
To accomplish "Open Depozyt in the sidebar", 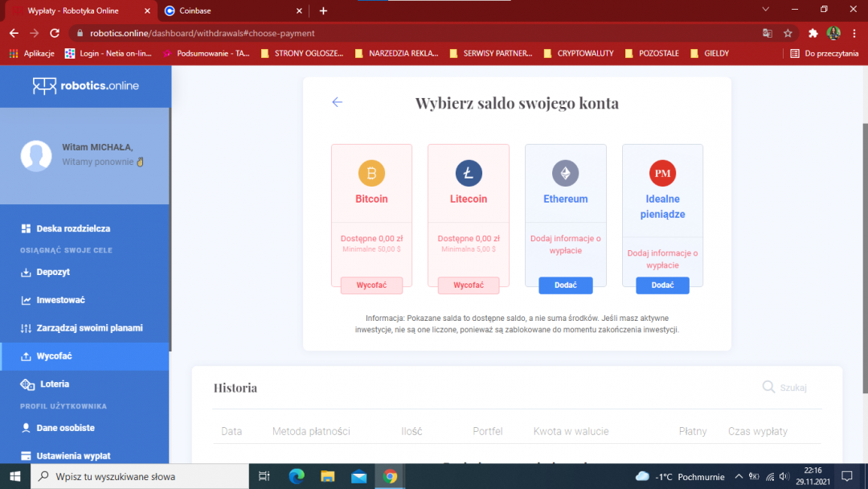I will click(53, 272).
